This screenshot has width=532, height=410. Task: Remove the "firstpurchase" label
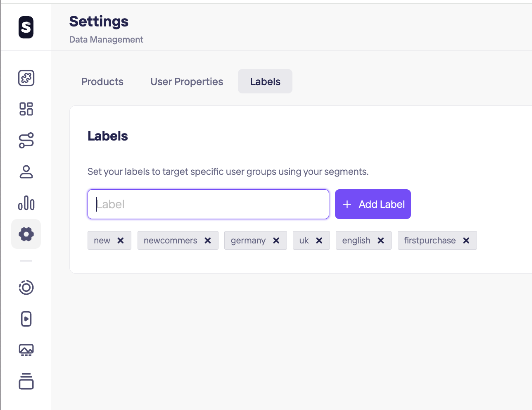click(x=466, y=241)
